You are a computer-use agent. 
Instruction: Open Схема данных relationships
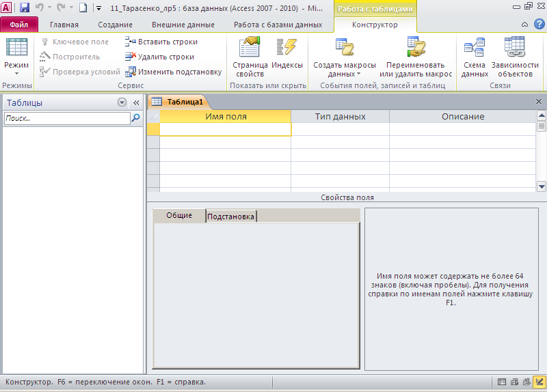475,57
